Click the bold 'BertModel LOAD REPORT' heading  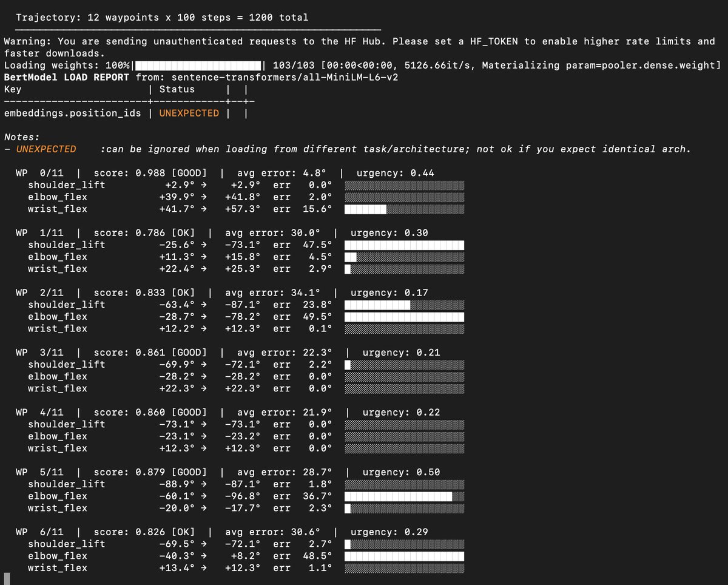click(66, 77)
